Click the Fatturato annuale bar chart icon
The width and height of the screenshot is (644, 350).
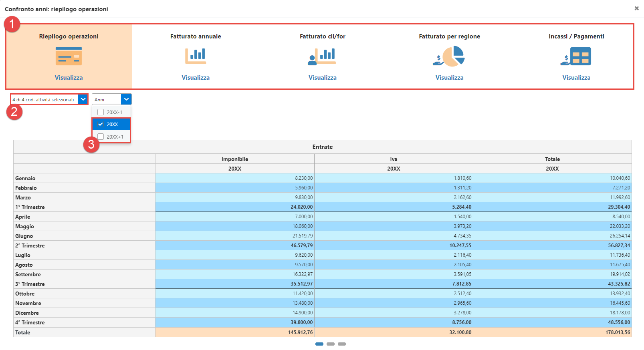(x=196, y=56)
